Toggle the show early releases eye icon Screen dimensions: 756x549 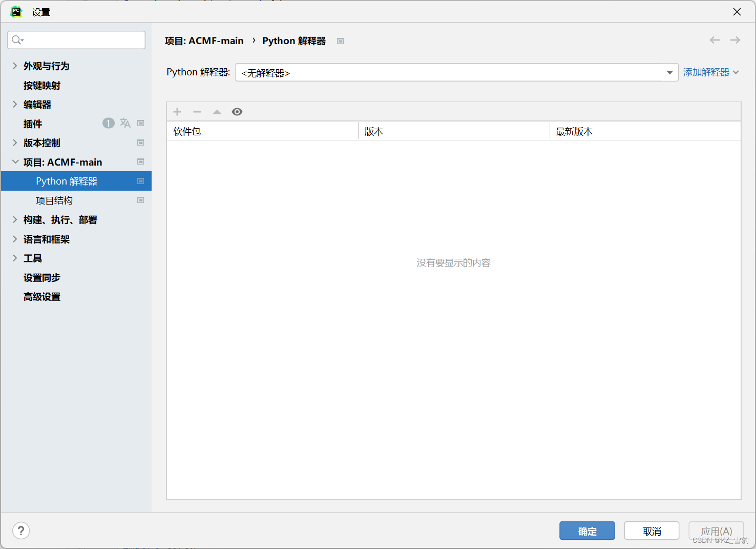(x=237, y=112)
